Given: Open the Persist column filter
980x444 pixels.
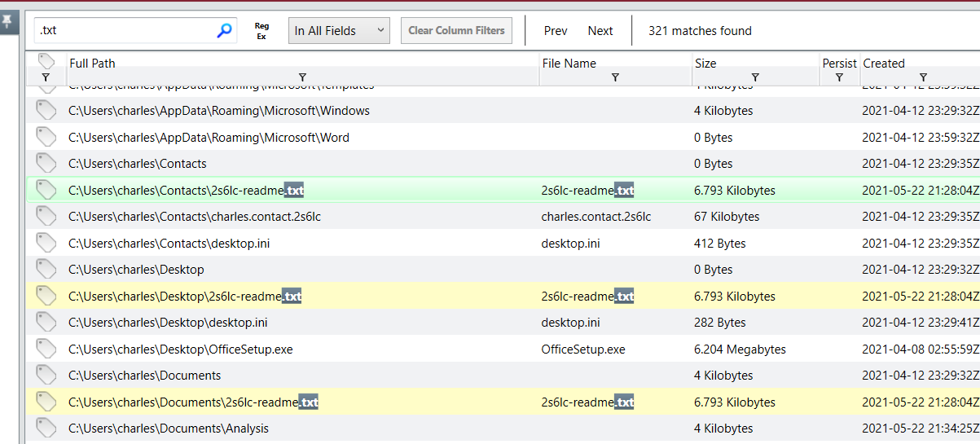Looking at the screenshot, I should tap(839, 77).
